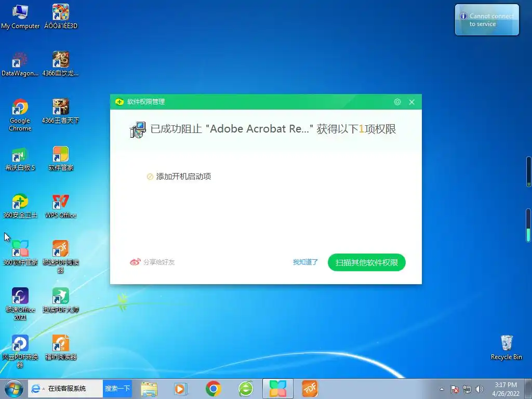Launch 极速Office 2021 desktop shortcut

pyautogui.click(x=20, y=304)
